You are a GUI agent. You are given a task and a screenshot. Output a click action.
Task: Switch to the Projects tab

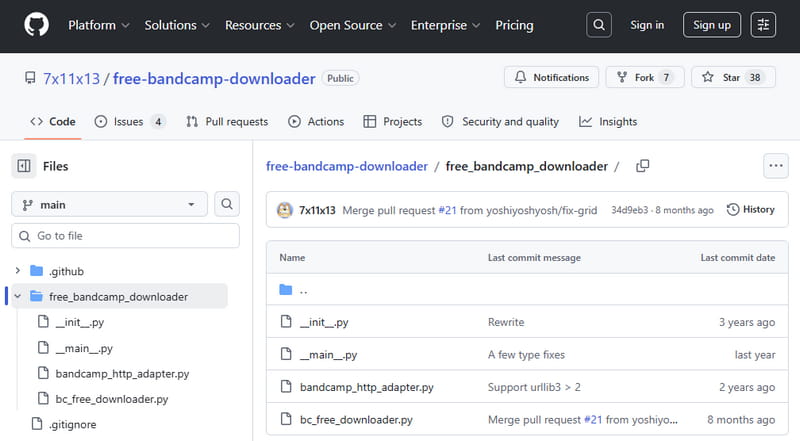[x=393, y=121]
